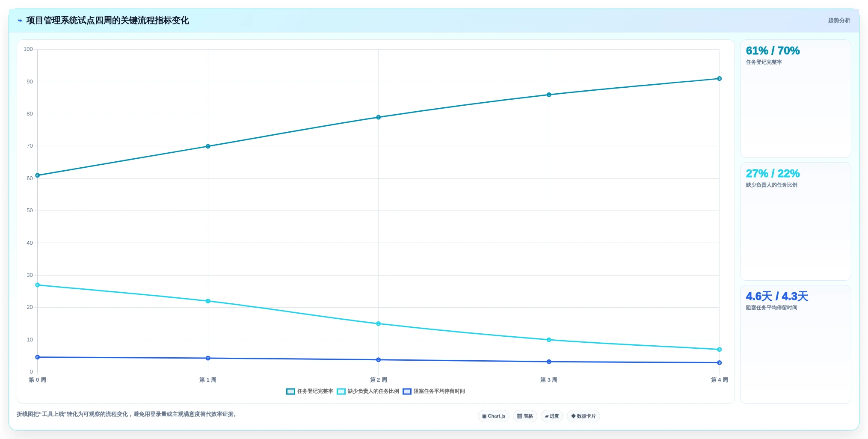
Task: Click the y-axis value 100
Action: point(28,49)
